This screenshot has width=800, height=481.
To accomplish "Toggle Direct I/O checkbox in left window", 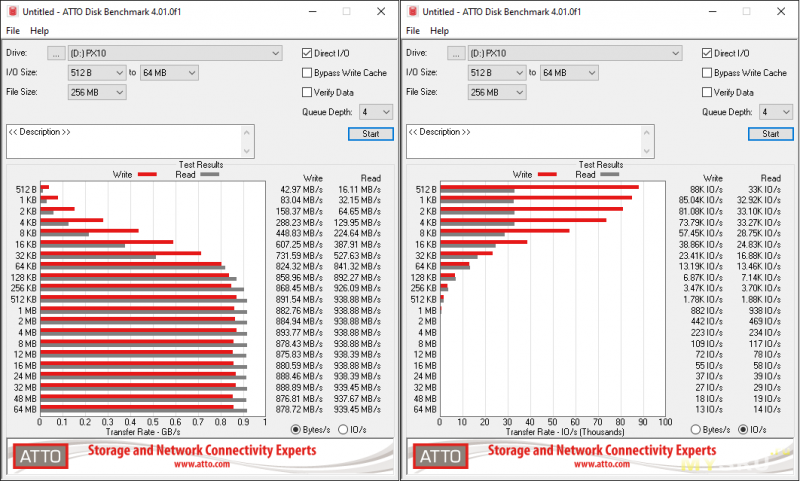I will click(308, 53).
